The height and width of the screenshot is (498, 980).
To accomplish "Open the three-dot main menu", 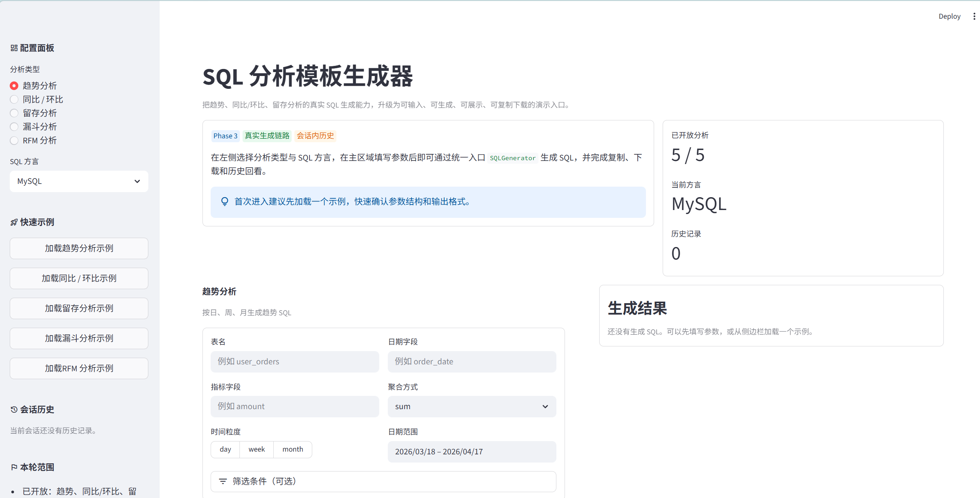I will [x=974, y=16].
